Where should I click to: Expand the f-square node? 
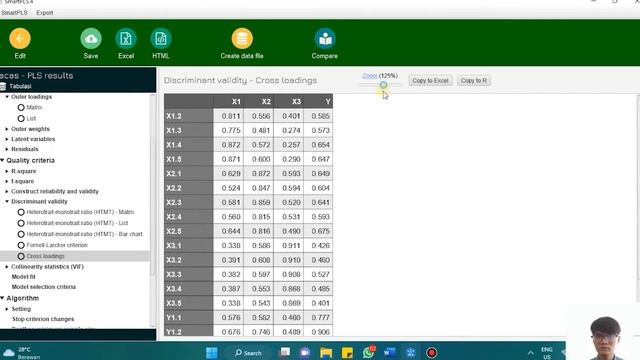click(7, 181)
